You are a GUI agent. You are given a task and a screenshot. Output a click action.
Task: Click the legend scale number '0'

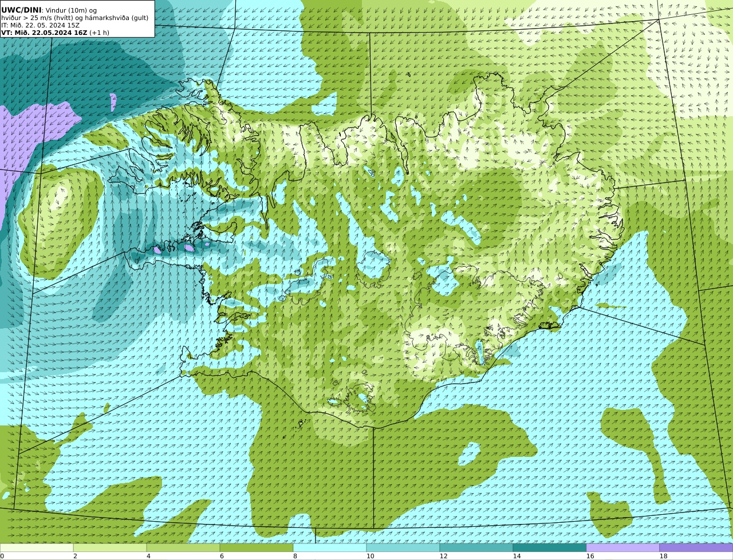click(x=2, y=556)
